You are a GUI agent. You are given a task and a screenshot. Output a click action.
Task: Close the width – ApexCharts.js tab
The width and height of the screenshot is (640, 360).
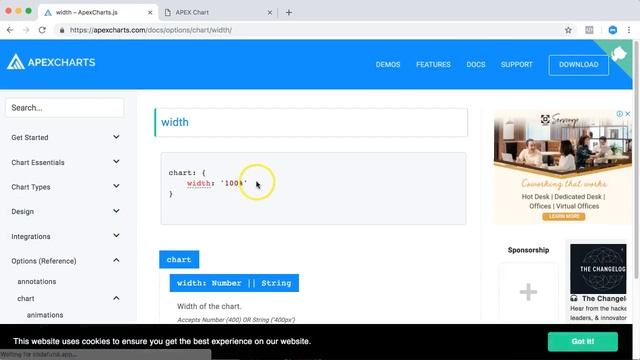(150, 12)
